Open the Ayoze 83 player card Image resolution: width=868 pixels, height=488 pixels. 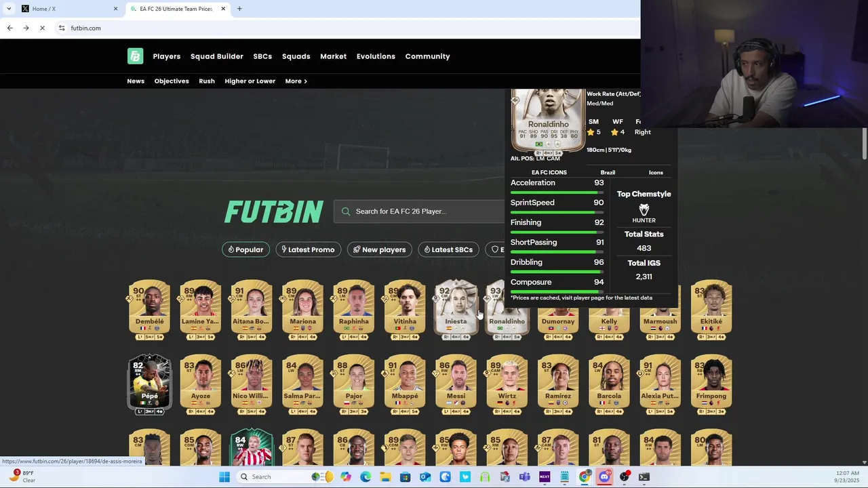pos(201,384)
